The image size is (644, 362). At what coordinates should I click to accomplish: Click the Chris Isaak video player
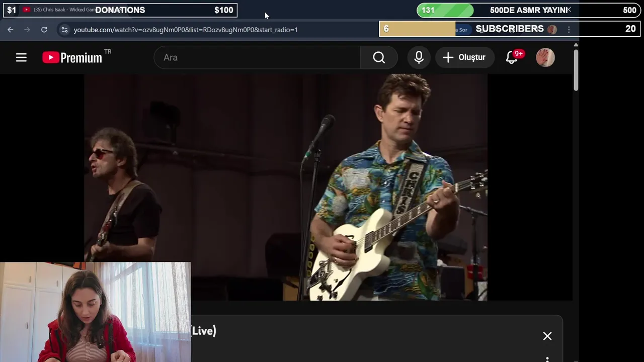(x=286, y=187)
